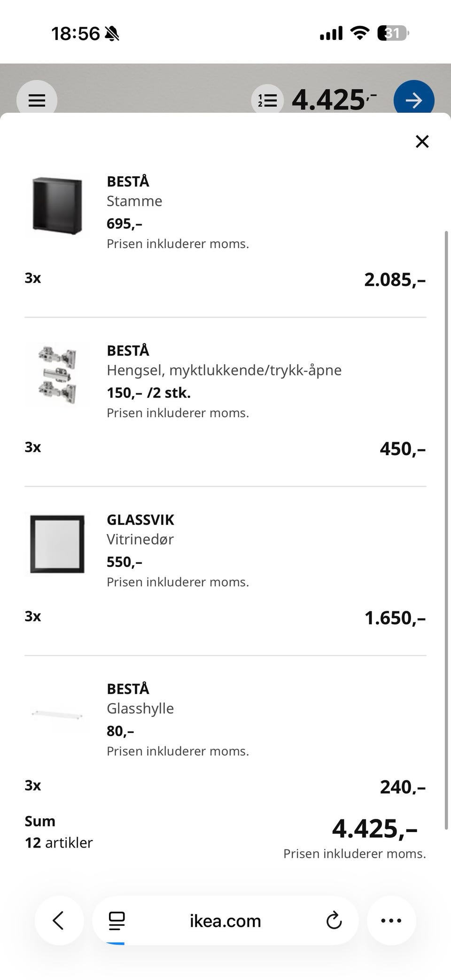
Task: Tap the Glasshylle product description
Action: (140, 708)
